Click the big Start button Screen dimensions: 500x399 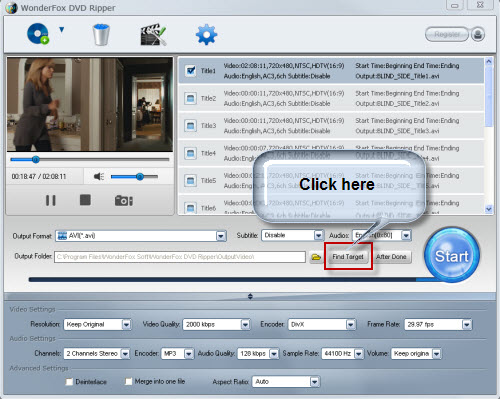coord(452,255)
